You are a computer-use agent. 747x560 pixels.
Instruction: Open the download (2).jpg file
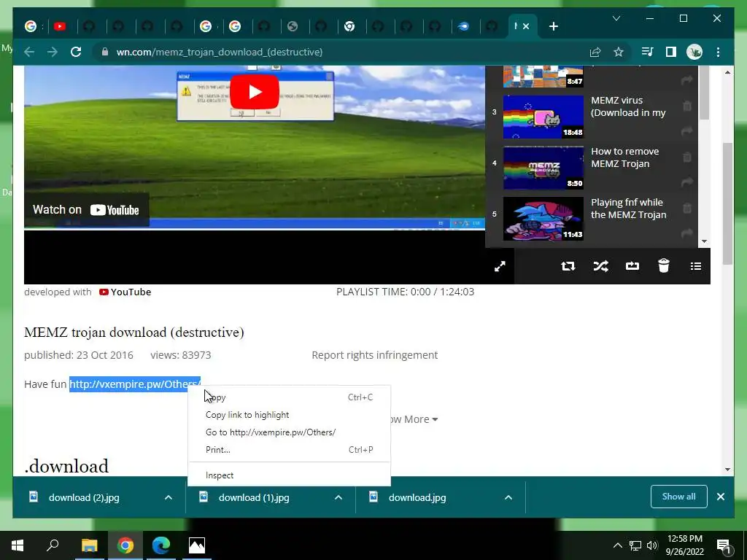tap(85, 497)
